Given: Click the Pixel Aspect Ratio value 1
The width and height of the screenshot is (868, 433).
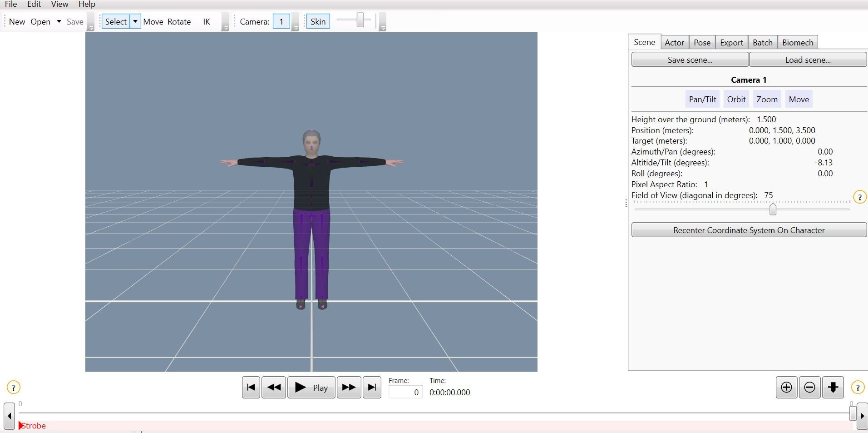Looking at the screenshot, I should [706, 184].
